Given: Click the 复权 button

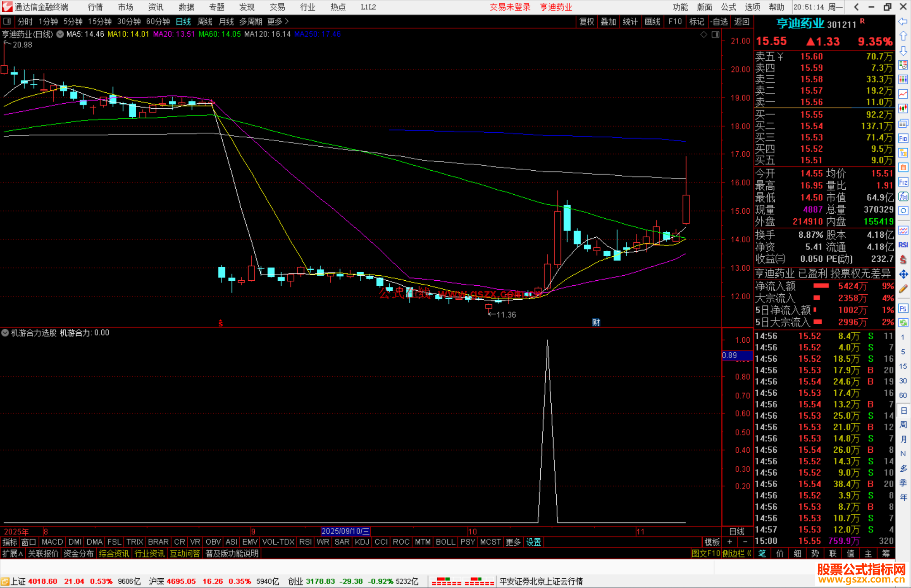Looking at the screenshot, I should point(587,21).
